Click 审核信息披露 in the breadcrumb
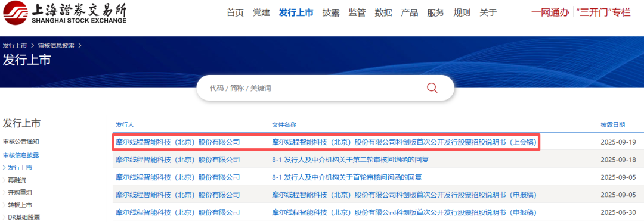The width and height of the screenshot is (644, 222). click(x=56, y=45)
